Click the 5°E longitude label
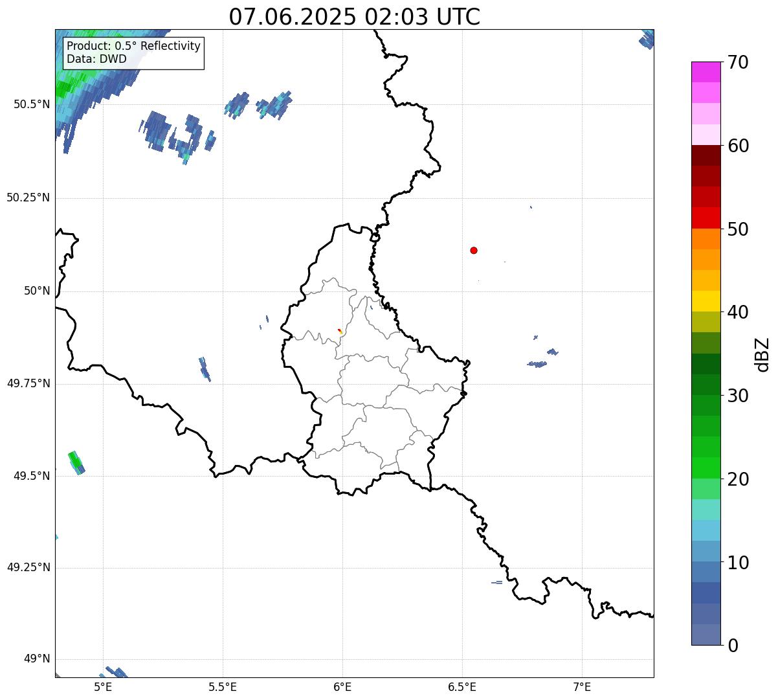 pyautogui.click(x=103, y=687)
